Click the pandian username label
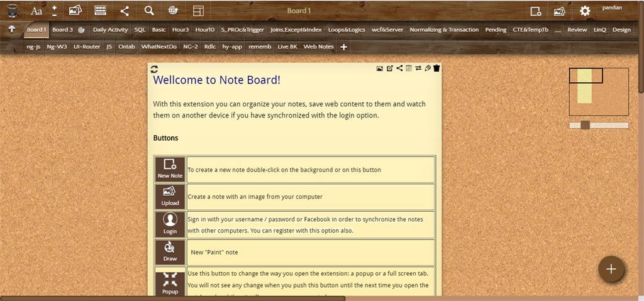The height and width of the screenshot is (301, 644). point(612,8)
